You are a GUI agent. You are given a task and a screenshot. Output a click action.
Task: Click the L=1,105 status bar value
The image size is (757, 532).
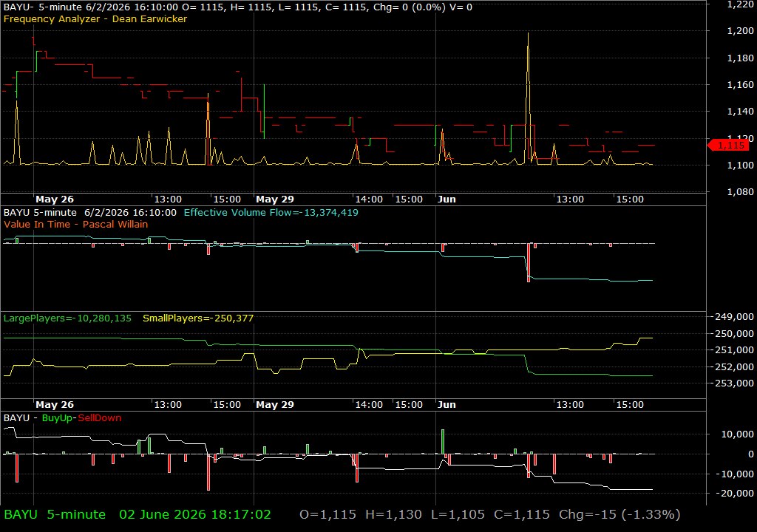click(458, 514)
